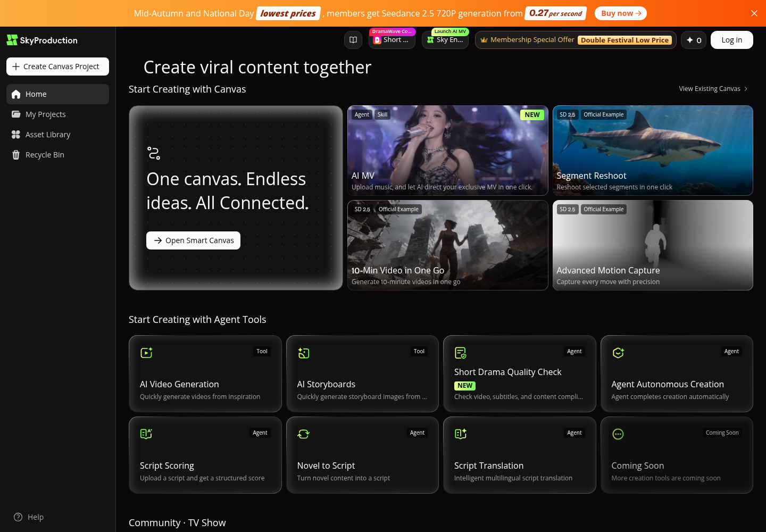
Task: Open the Sky En... Launch AI MV button
Action: pyautogui.click(x=445, y=39)
